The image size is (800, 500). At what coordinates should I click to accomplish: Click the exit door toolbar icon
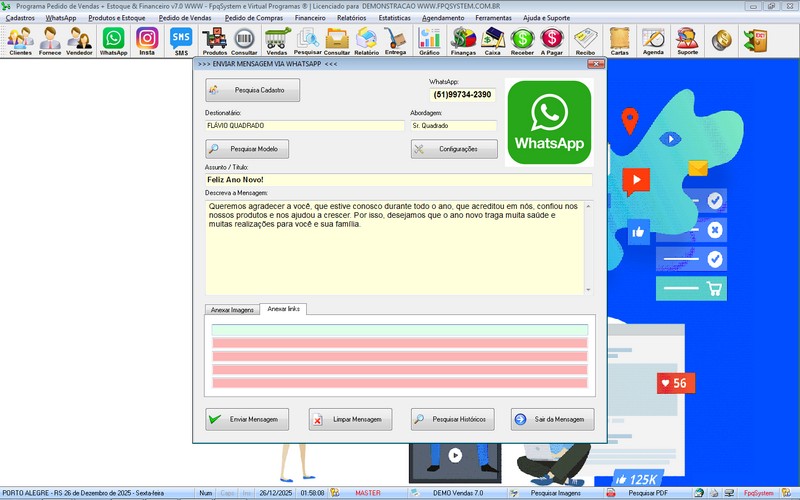(755, 40)
